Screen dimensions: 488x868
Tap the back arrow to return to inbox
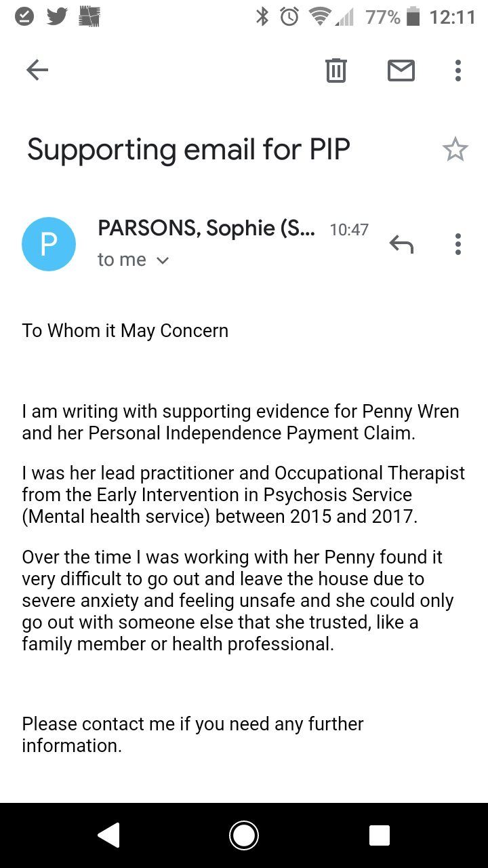coord(37,69)
